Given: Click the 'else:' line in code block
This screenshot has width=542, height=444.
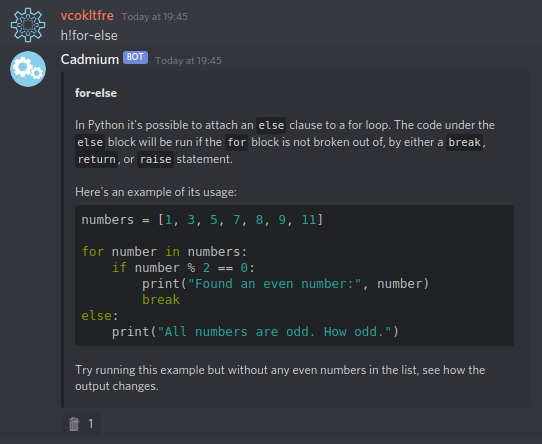Looking at the screenshot, I should (x=100, y=316).
